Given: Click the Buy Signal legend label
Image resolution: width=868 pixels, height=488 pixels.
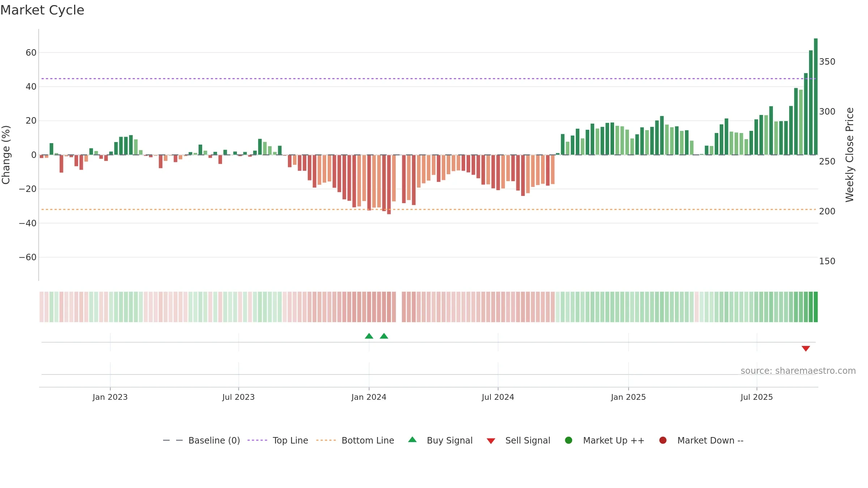Looking at the screenshot, I should tap(450, 440).
